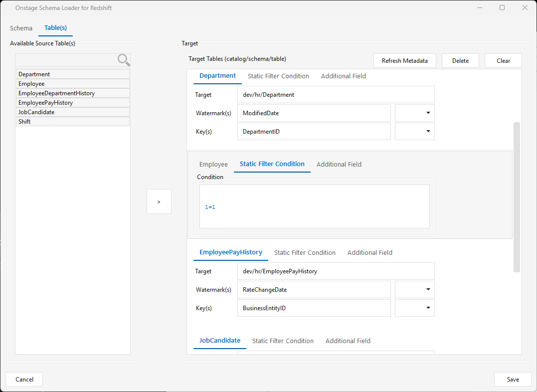Click the BusinessEntityID key field
537x392 pixels.
tap(314, 308)
